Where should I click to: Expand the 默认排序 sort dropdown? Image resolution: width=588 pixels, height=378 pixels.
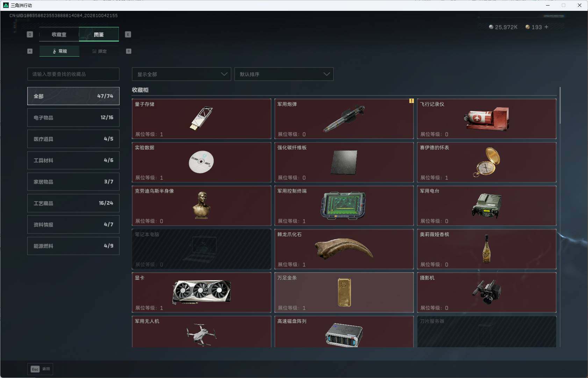284,74
